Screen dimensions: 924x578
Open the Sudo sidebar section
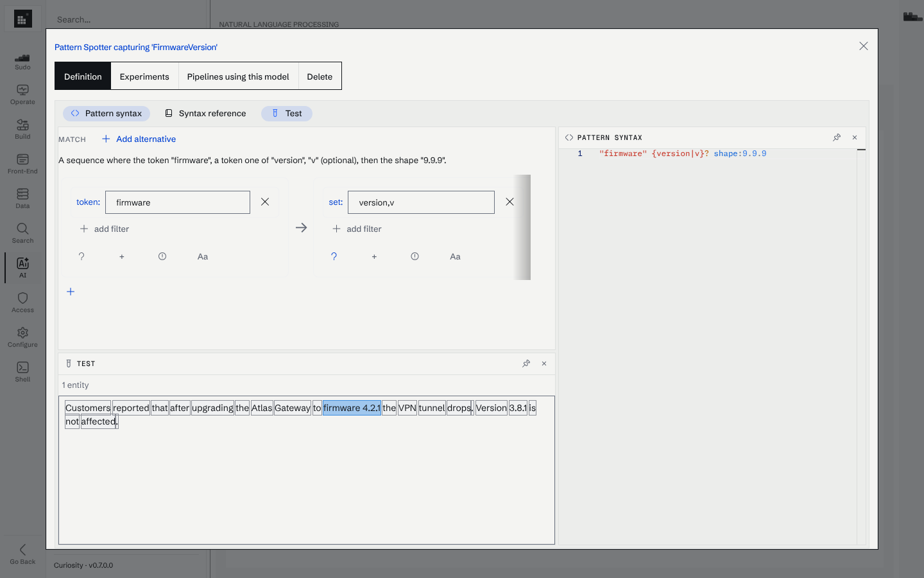point(22,61)
